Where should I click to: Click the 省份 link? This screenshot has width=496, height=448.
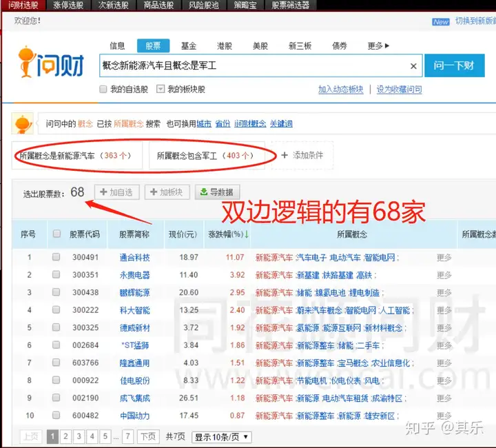(223, 123)
